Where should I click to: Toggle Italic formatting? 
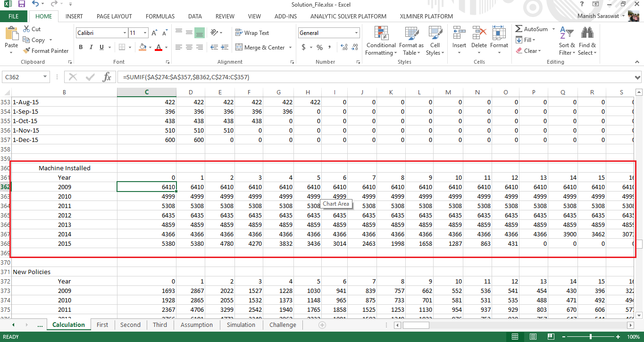(91, 47)
